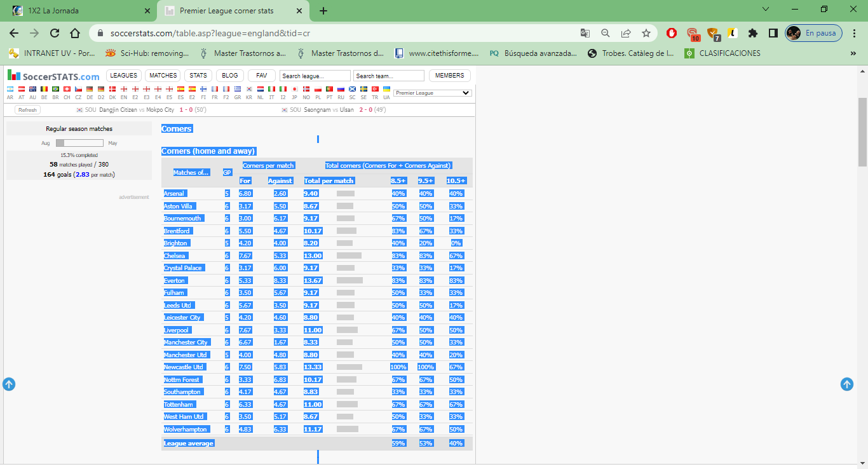The image size is (868, 469).
Task: Close the Premier League corner stats tab
Action: click(x=299, y=11)
